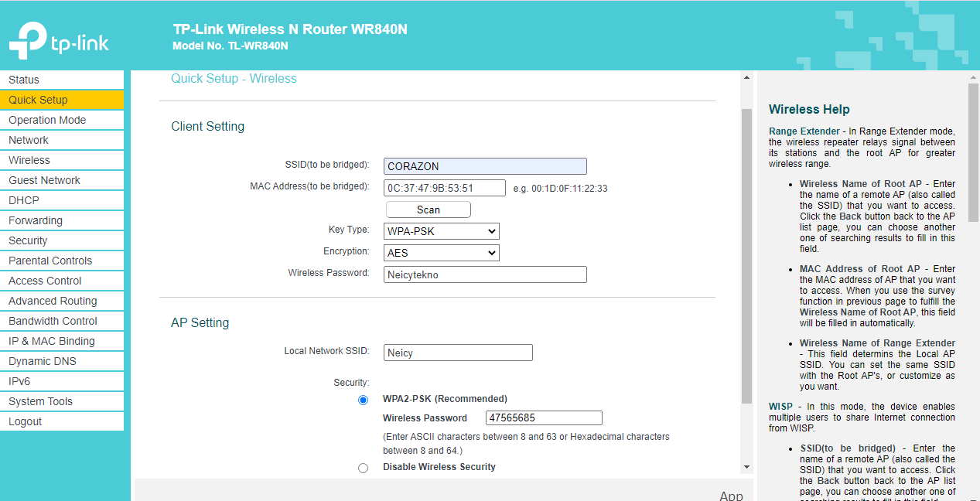The height and width of the screenshot is (501, 980).
Task: Select Quick Setup in the sidebar
Action: click(62, 100)
